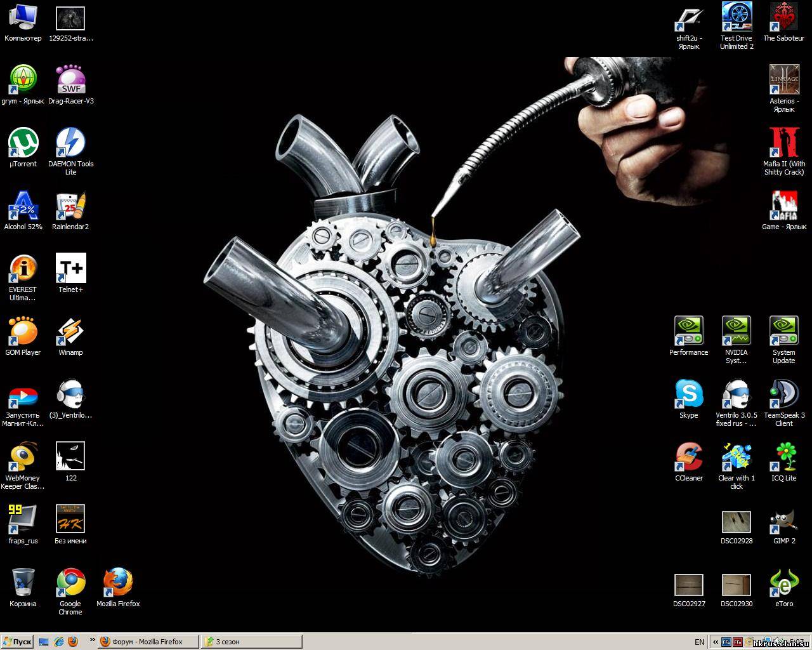Click the Пуск start button
812x650 pixels.
pos(17,642)
